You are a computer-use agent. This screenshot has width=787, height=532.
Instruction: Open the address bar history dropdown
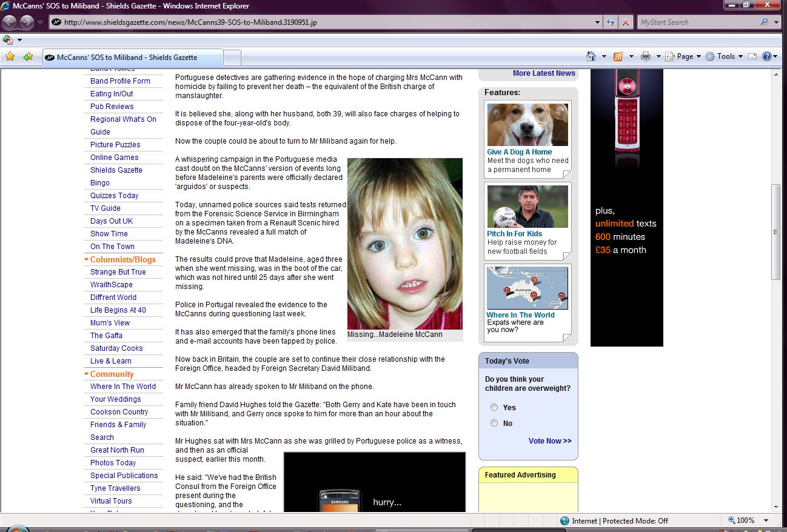(x=598, y=22)
